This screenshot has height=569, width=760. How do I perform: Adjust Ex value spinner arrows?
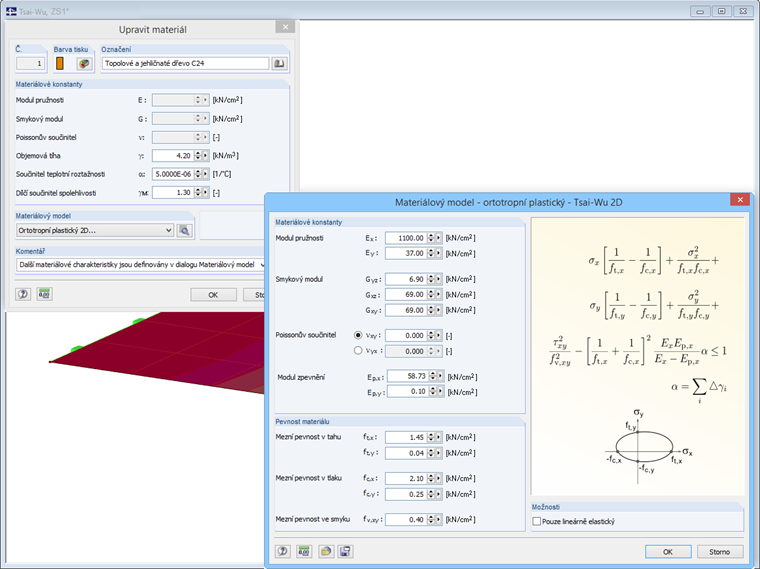tap(431, 238)
